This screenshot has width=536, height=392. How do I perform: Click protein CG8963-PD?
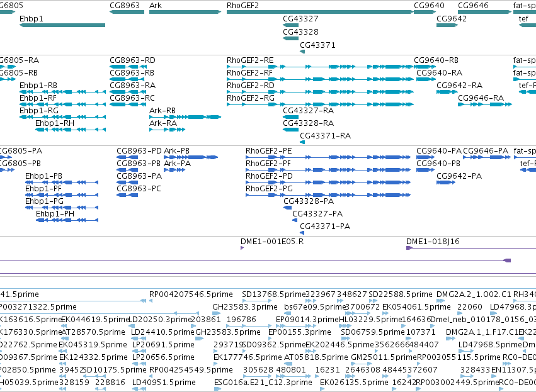[x=127, y=157]
